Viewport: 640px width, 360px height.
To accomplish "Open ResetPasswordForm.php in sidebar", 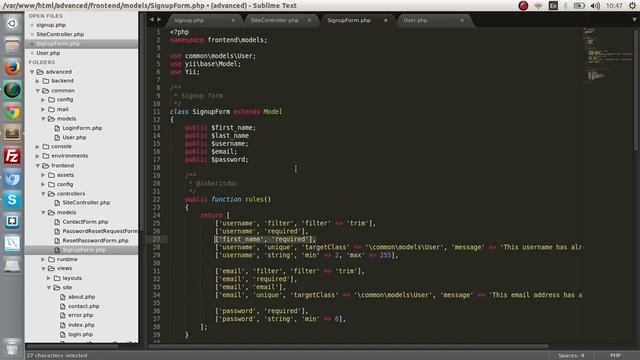I will (x=95, y=240).
